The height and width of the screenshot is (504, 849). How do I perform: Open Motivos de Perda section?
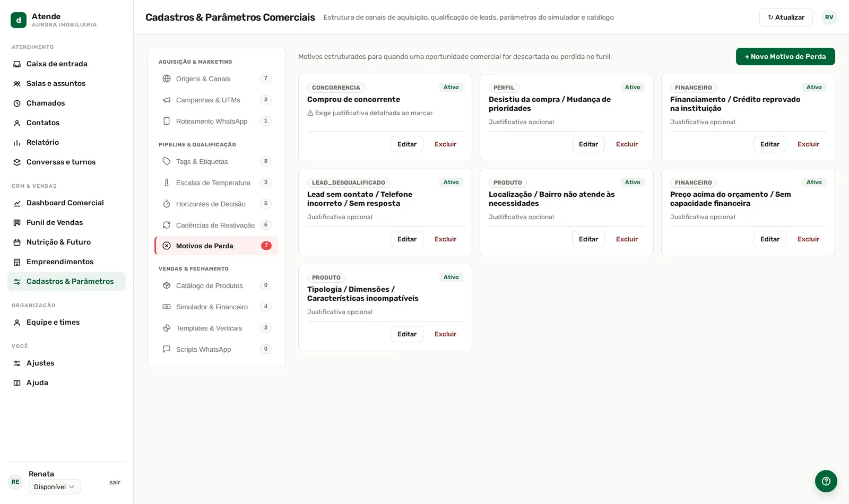216,246
